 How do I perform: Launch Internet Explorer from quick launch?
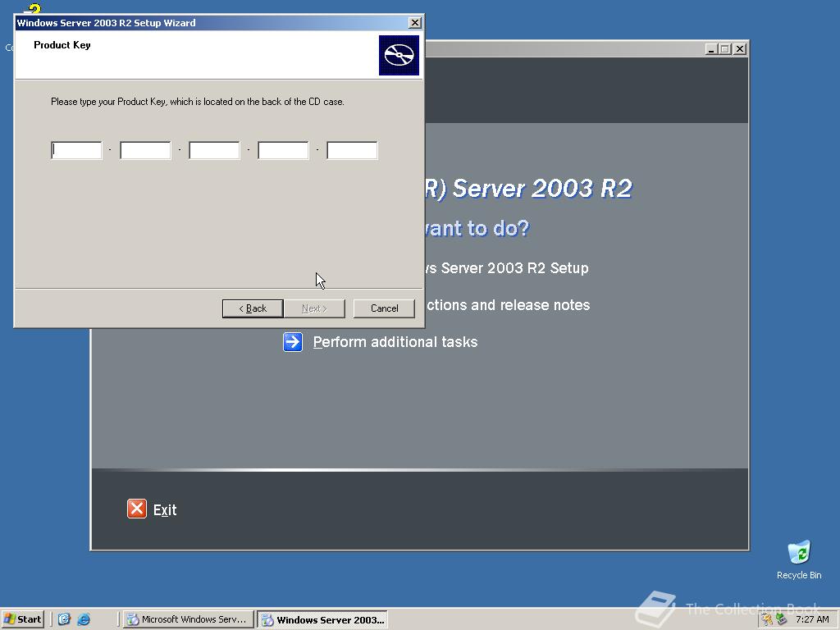point(84,619)
